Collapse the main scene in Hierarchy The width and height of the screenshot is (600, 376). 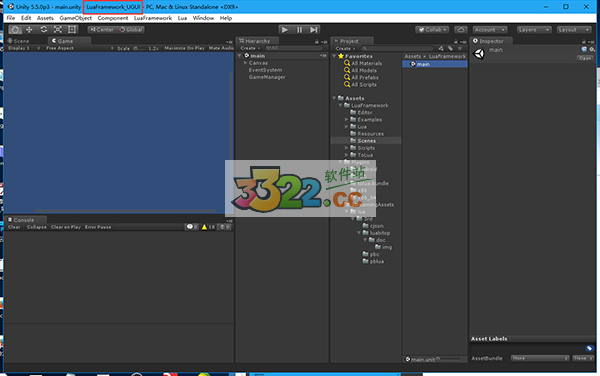(x=240, y=56)
